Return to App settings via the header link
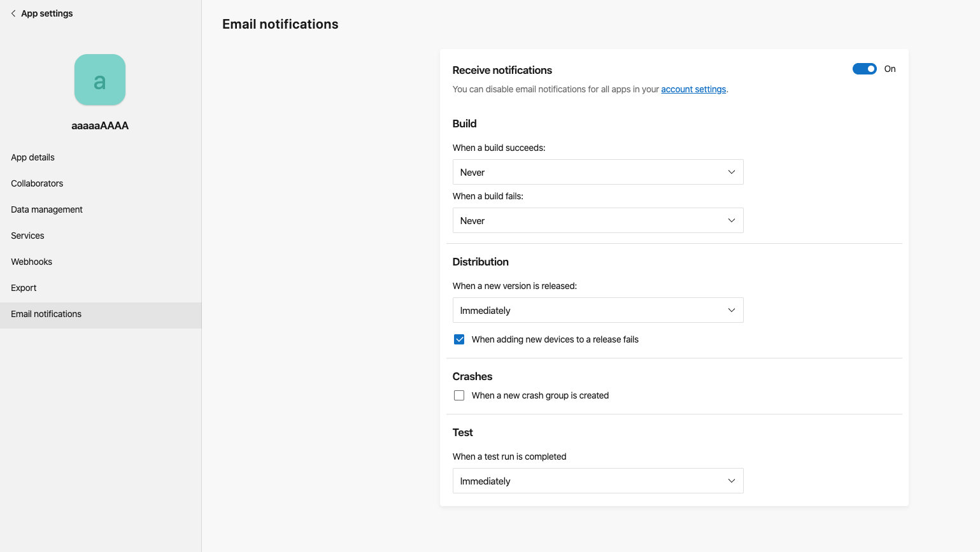The height and width of the screenshot is (552, 980). (46, 13)
